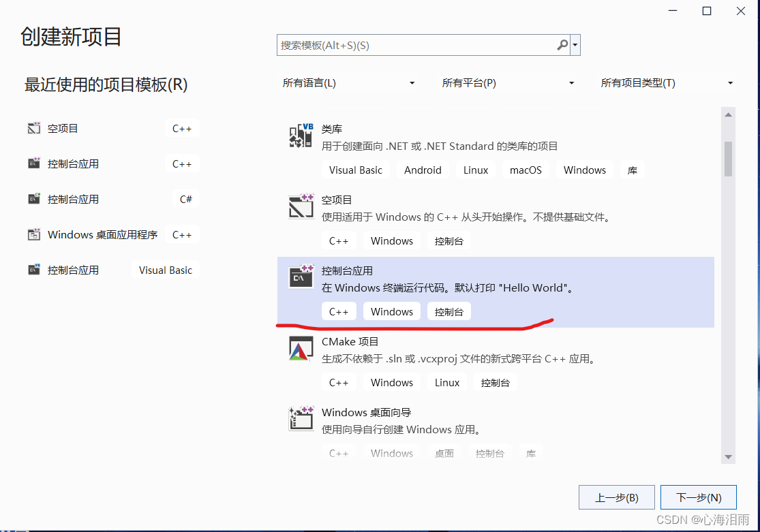Click the macOS tag under 类库
760x532 pixels.
point(526,170)
